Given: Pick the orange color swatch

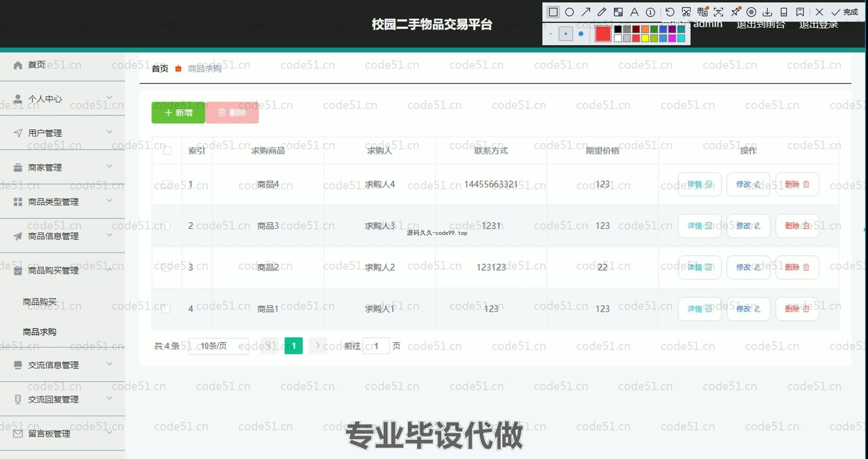Looking at the screenshot, I should coord(645,29).
